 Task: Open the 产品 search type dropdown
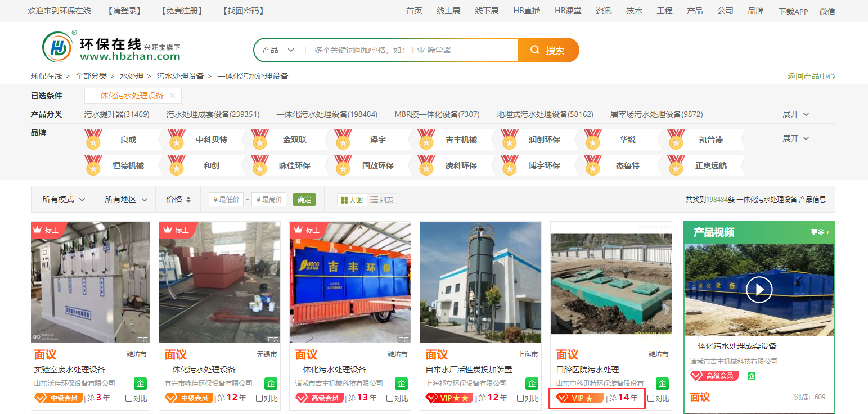click(x=278, y=50)
